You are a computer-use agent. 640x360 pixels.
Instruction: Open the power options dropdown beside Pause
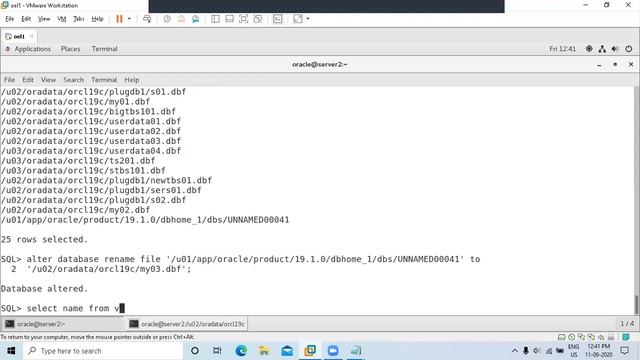coord(129,19)
